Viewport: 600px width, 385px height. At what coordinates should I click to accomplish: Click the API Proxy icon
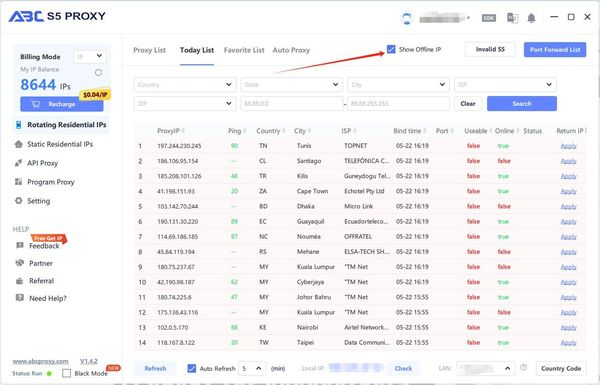click(x=18, y=163)
